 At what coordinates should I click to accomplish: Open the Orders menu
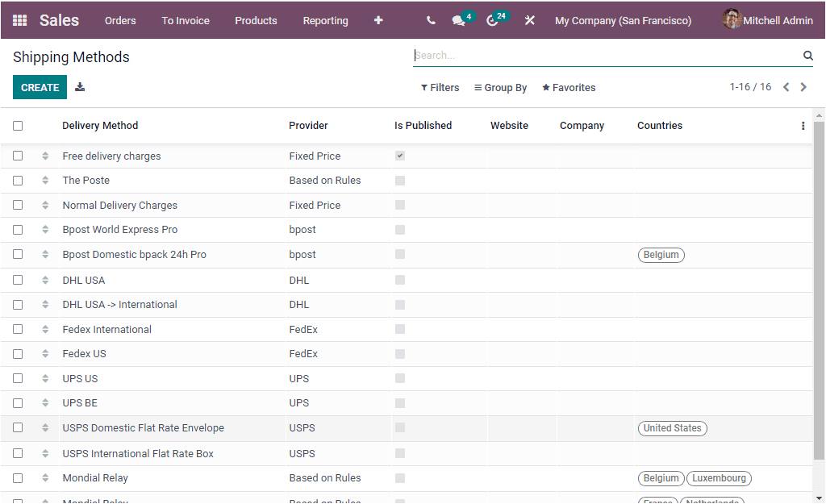point(120,20)
